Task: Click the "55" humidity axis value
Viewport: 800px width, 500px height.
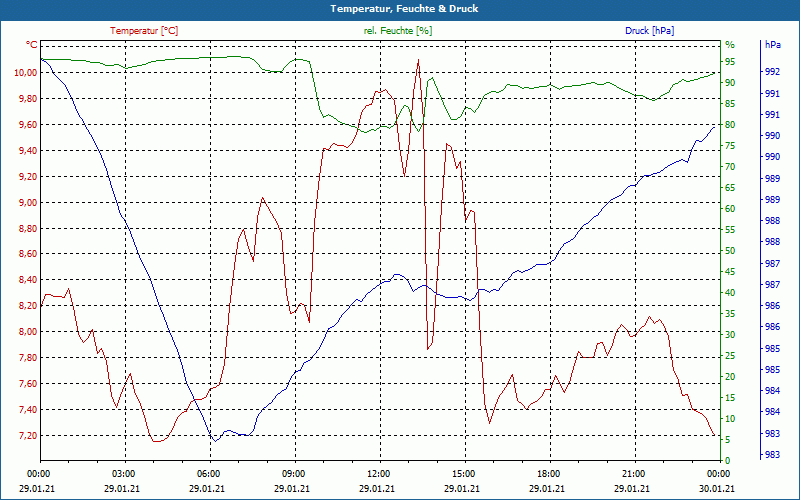Action: (x=730, y=230)
